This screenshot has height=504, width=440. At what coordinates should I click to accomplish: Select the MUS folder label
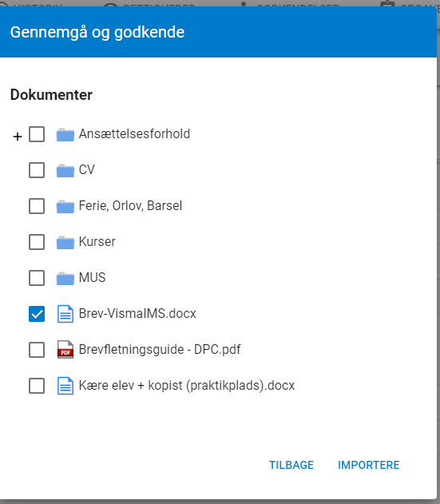(x=93, y=277)
